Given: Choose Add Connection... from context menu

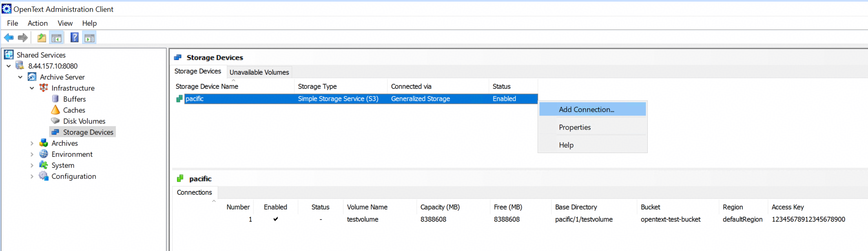Looking at the screenshot, I should tap(593, 109).
